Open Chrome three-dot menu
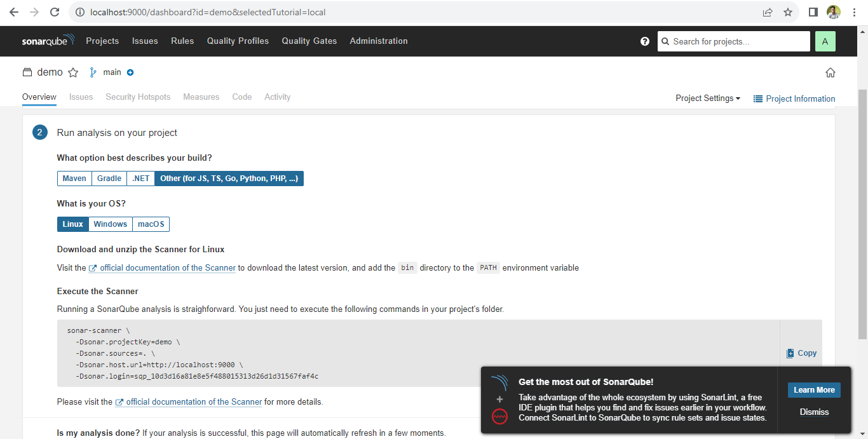The height and width of the screenshot is (439, 868). click(854, 12)
